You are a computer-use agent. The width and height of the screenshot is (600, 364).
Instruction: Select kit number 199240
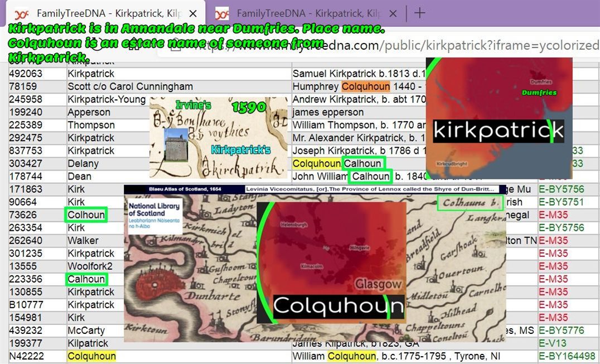click(26, 113)
